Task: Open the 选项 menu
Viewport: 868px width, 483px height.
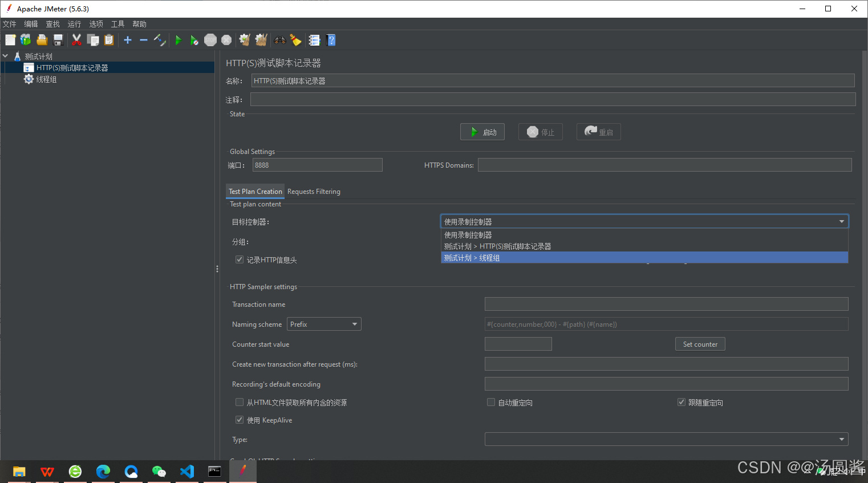Action: tap(96, 24)
